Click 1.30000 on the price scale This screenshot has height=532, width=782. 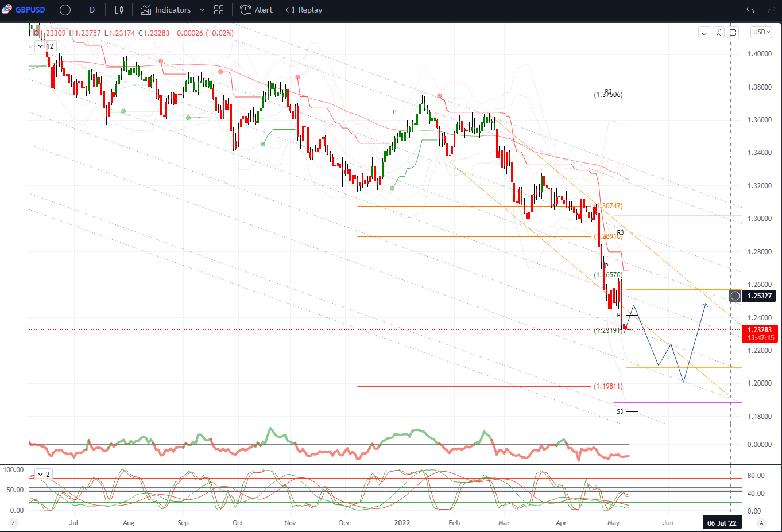(x=759, y=219)
